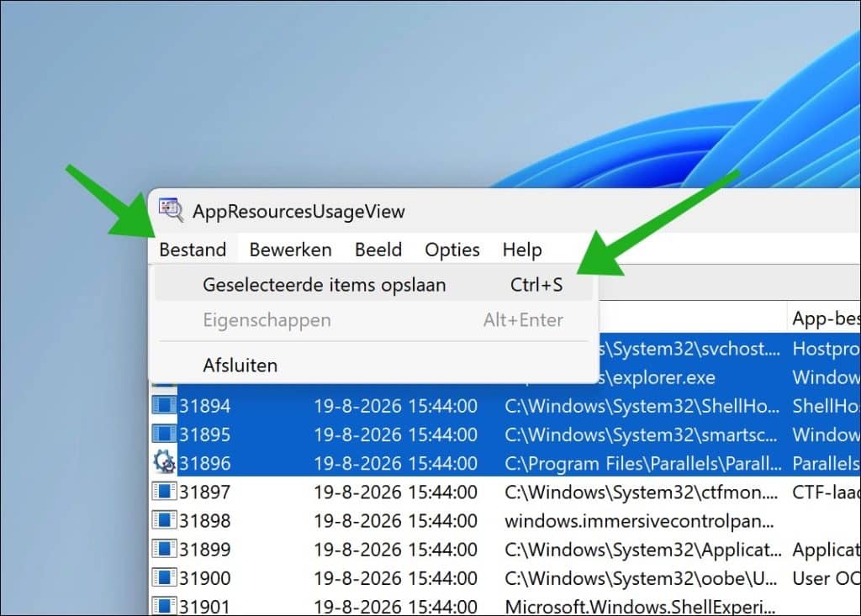Click the ctfmon path cell
Image resolution: width=861 pixels, height=616 pixels.
click(x=642, y=492)
